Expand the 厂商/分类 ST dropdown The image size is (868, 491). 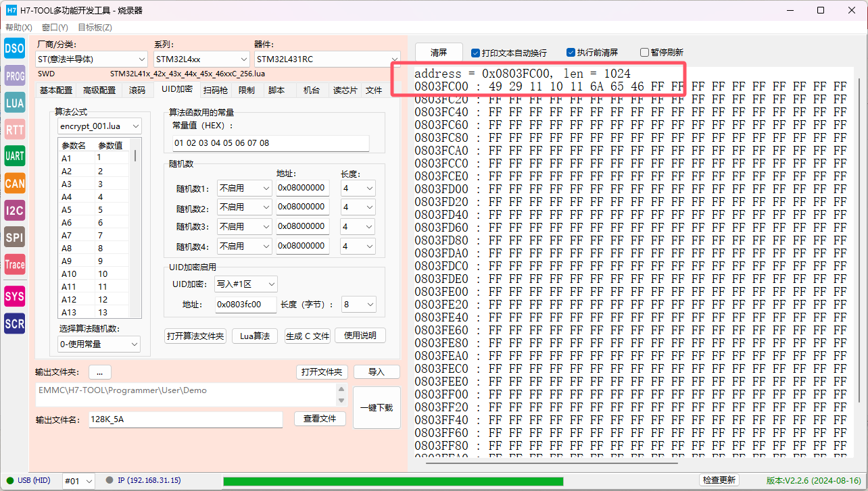pyautogui.click(x=91, y=59)
